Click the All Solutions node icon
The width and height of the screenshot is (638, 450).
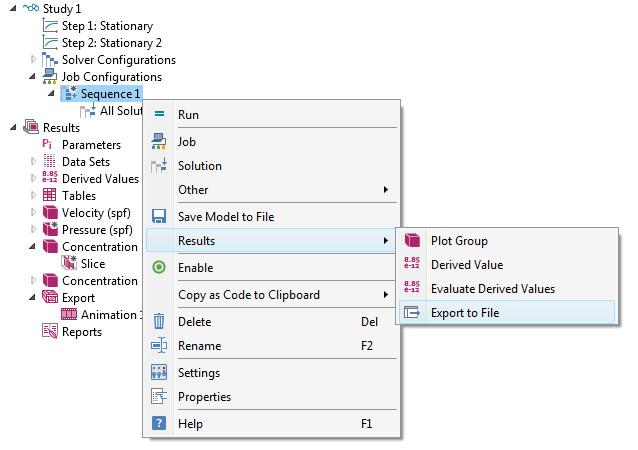point(88,110)
